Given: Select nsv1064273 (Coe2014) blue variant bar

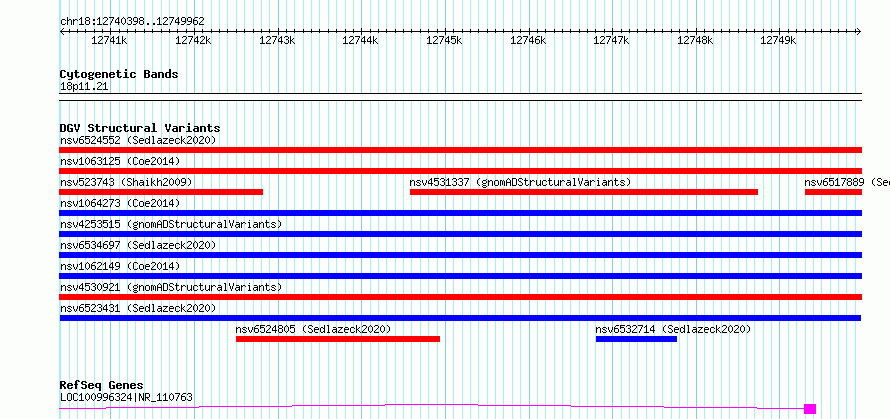Looking at the screenshot, I should [460, 213].
